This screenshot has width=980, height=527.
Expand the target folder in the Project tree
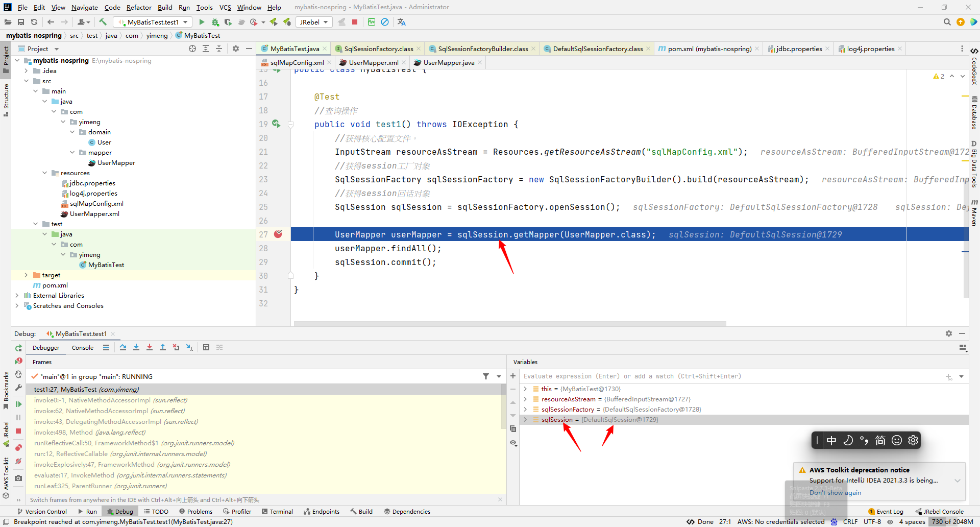(x=26, y=275)
